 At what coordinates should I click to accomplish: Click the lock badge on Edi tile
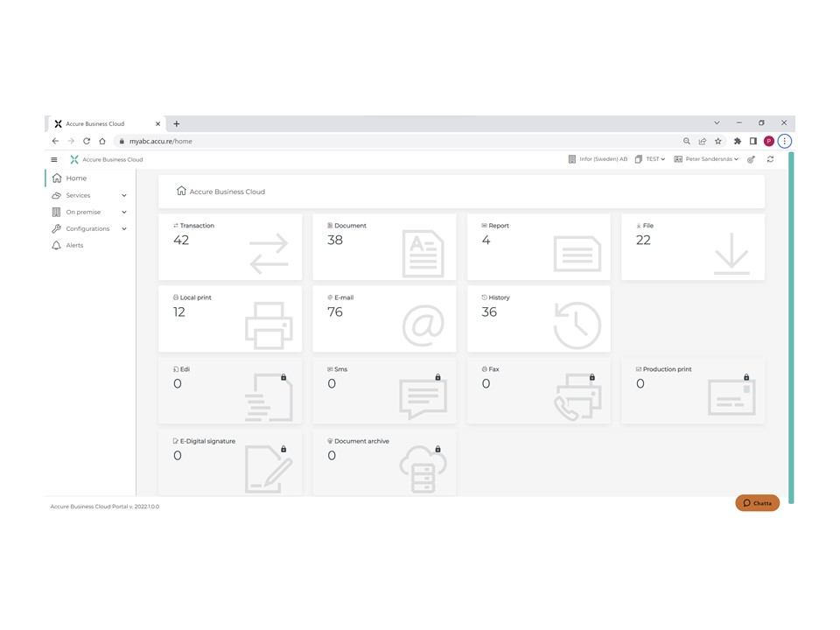(283, 376)
